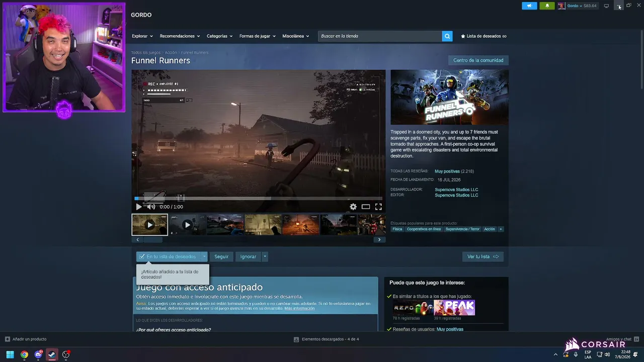Viewport: 644px width, 362px height.
Task: Click the monitor Big Picture mode icon
Action: 606,6
